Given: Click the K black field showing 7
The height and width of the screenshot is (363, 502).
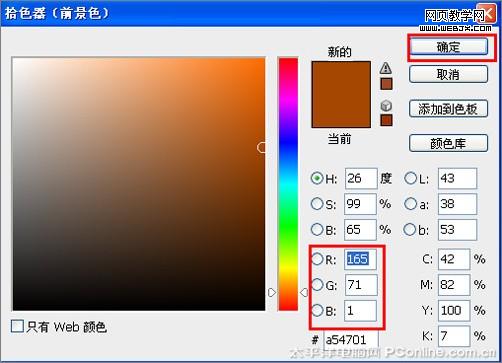Looking at the screenshot, I should coord(454,336).
